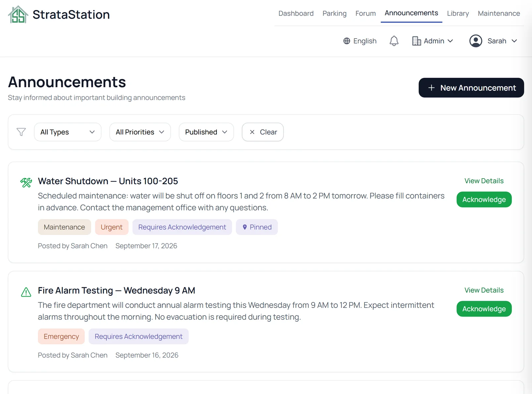Click Requires Acknowledgement tag on Fire Alarm Testing

pos(139,336)
